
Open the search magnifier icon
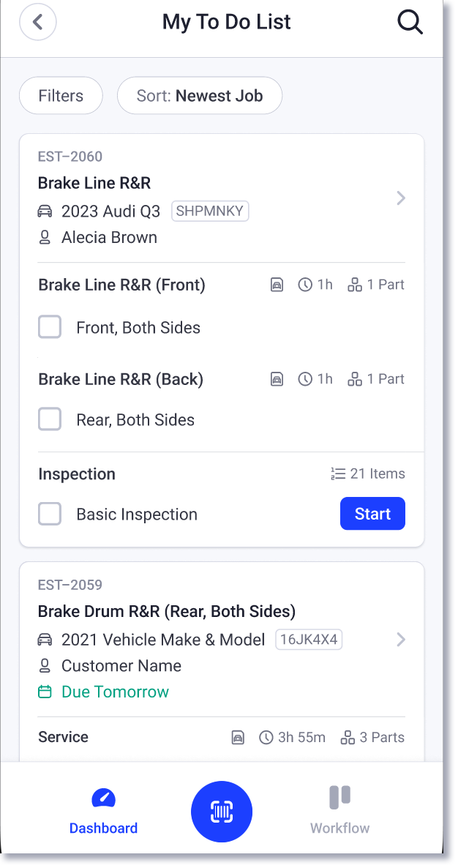410,22
